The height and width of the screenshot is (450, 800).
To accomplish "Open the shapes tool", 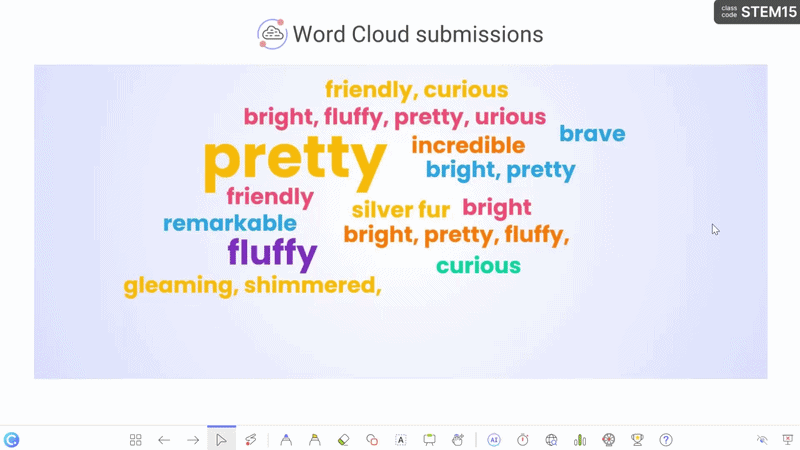I will [372, 440].
